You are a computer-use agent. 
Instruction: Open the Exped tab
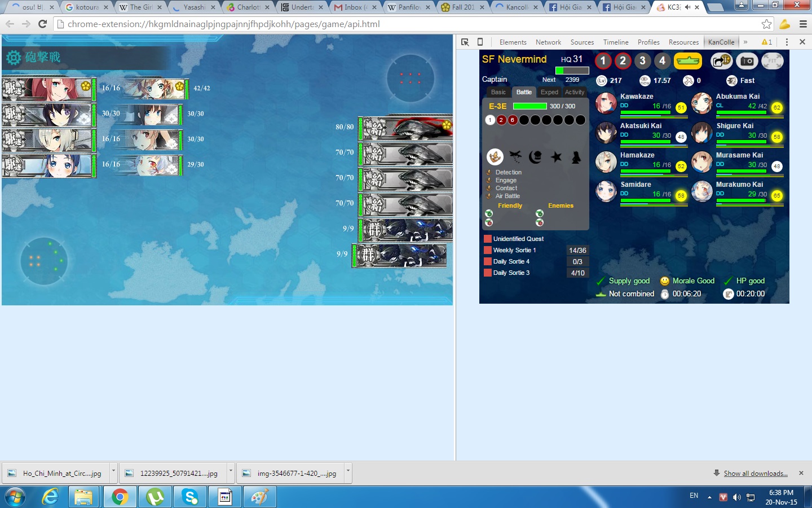[x=549, y=92]
